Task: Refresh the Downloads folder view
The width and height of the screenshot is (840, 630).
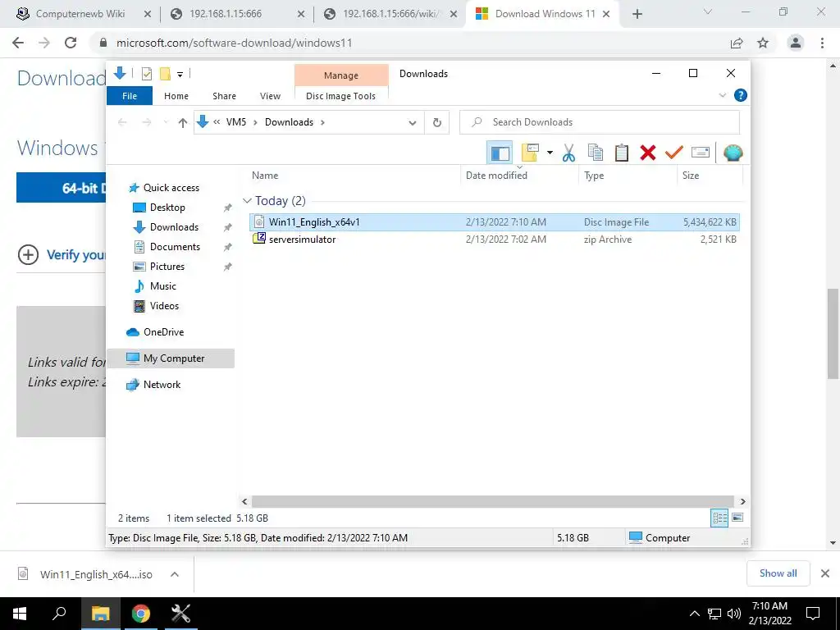Action: [x=437, y=122]
